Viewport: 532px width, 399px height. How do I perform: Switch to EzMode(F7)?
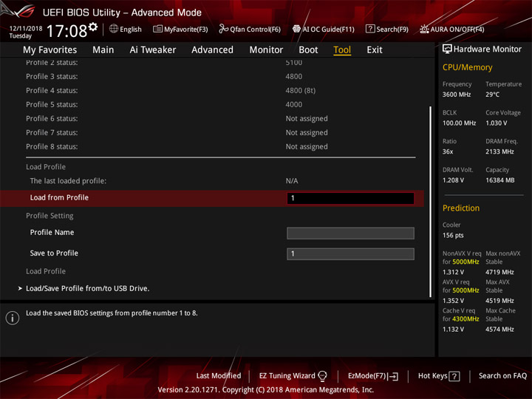click(366, 375)
